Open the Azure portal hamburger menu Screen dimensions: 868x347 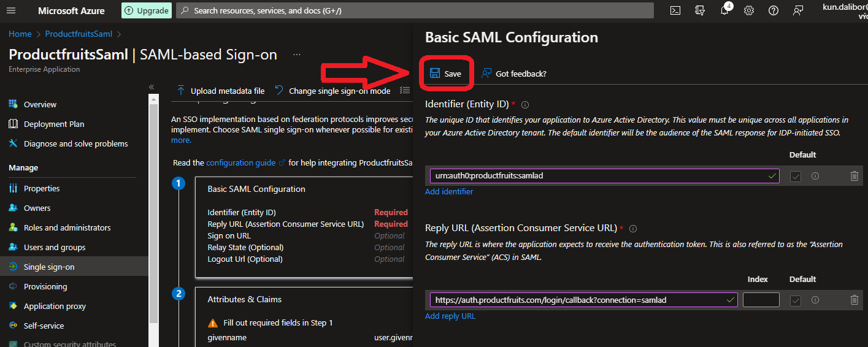(x=12, y=10)
